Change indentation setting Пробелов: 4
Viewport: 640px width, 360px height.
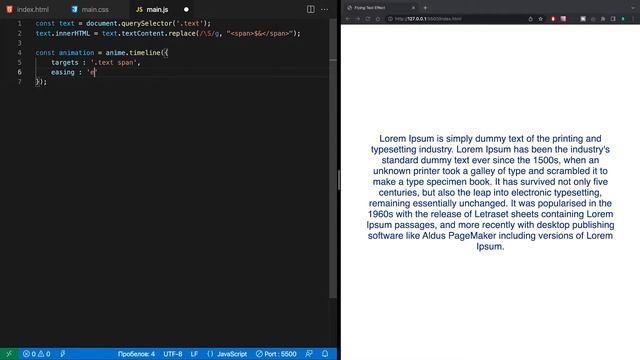[x=136, y=354]
